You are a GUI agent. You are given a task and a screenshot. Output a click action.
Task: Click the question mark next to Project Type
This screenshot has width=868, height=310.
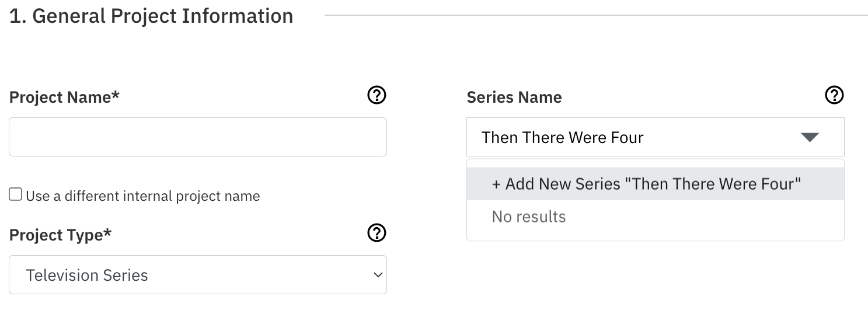pyautogui.click(x=377, y=233)
